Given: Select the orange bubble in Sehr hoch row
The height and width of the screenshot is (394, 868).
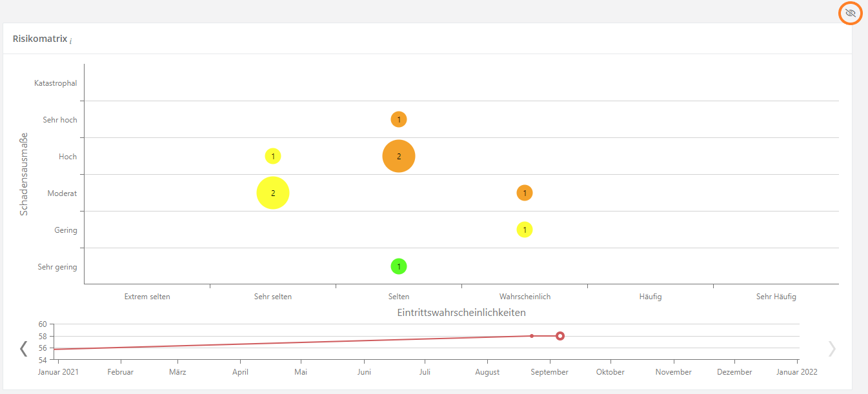Looking at the screenshot, I should (x=399, y=119).
